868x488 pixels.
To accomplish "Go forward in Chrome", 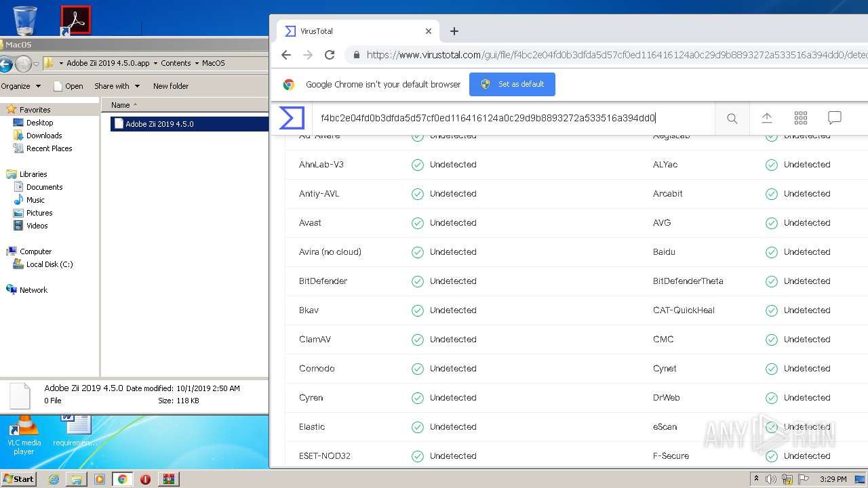I will [308, 55].
